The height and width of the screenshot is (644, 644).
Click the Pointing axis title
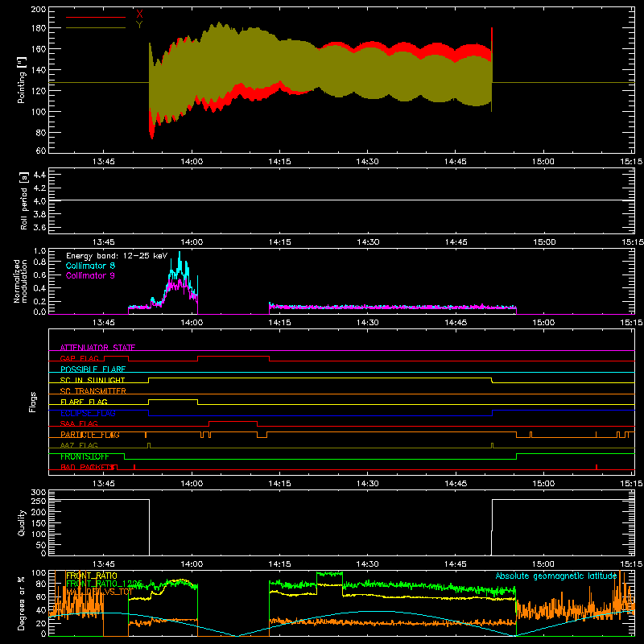tap(22, 80)
